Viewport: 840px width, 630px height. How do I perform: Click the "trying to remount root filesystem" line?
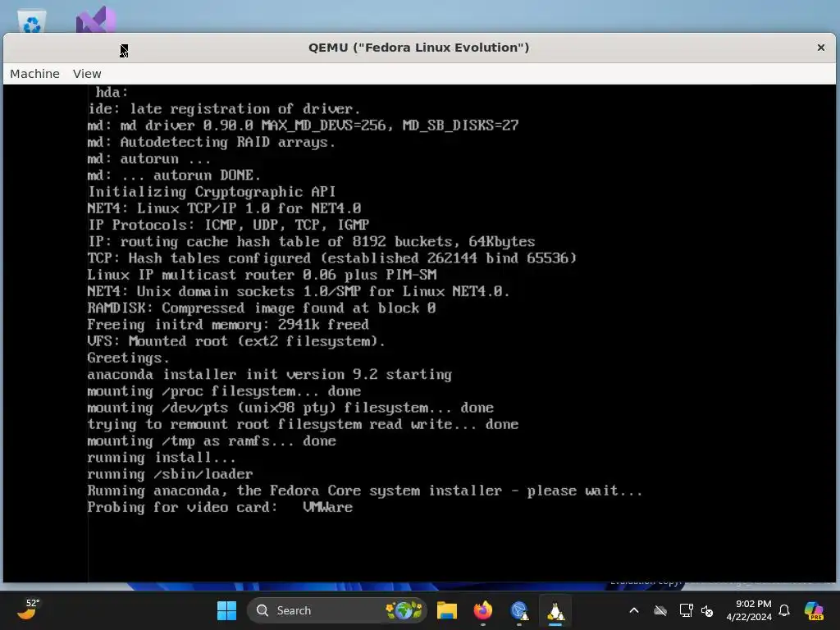pos(303,424)
